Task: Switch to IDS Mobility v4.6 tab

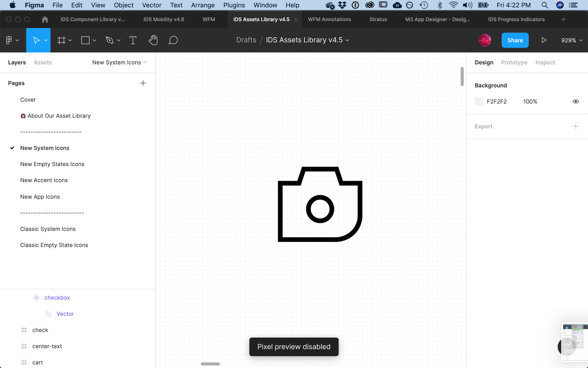Action: pos(164,20)
